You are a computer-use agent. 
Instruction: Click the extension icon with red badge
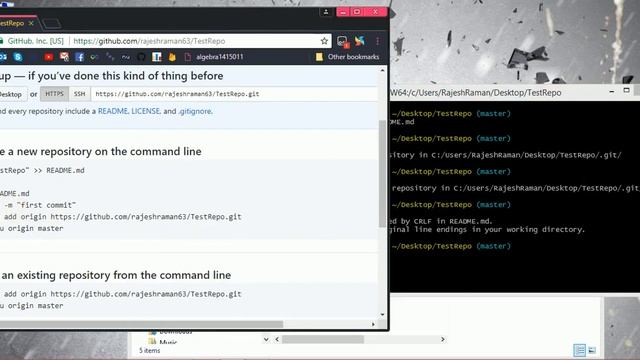click(x=342, y=41)
